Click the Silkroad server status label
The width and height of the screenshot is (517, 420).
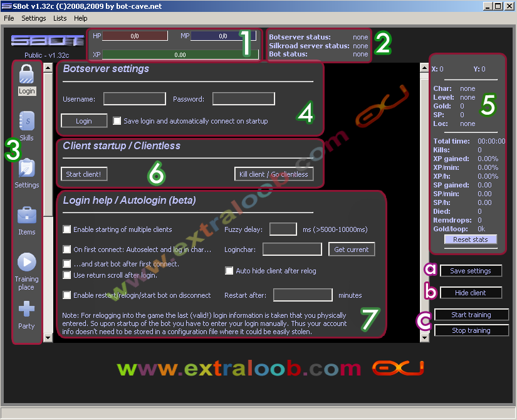tap(309, 46)
